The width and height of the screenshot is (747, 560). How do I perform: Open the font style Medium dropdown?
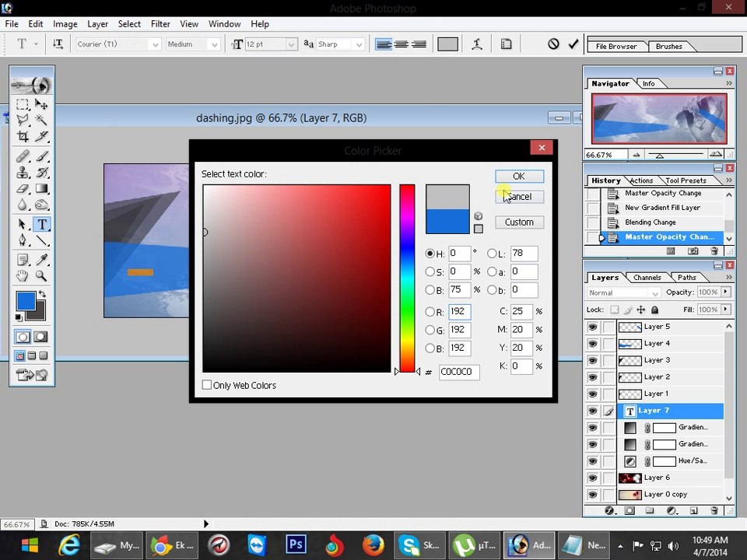[x=215, y=44]
